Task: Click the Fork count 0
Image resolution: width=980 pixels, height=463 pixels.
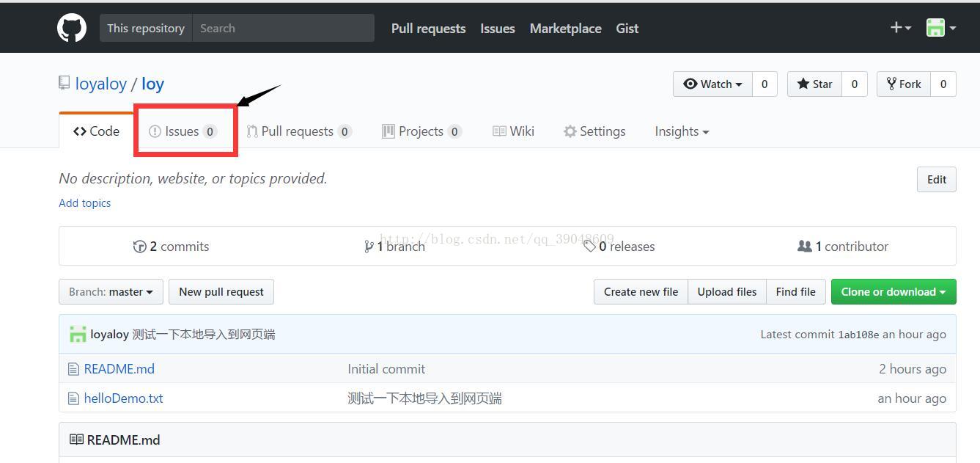Action: [x=943, y=84]
